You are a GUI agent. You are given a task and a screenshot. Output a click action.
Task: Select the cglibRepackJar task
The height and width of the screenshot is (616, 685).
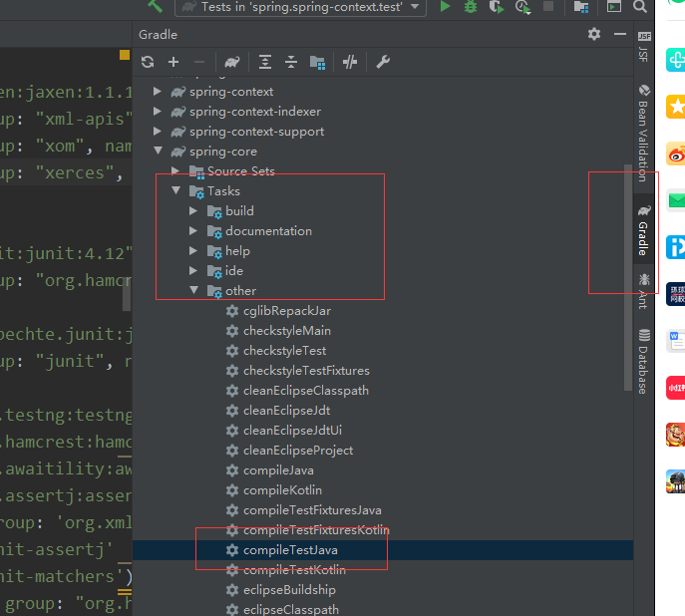[x=287, y=311]
